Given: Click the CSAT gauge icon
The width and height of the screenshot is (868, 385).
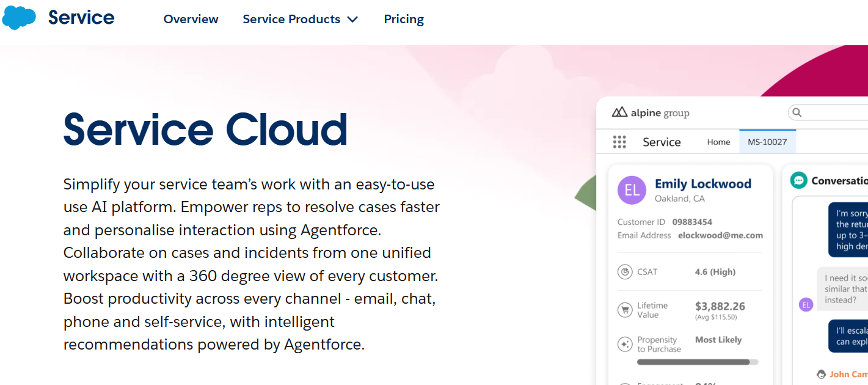Looking at the screenshot, I should click(x=624, y=272).
